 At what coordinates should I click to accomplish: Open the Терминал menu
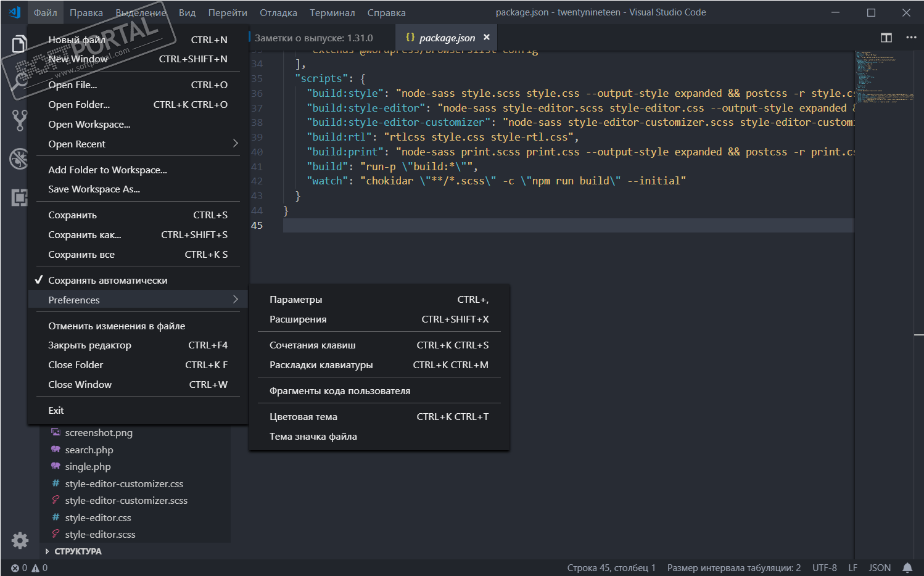[x=332, y=13]
